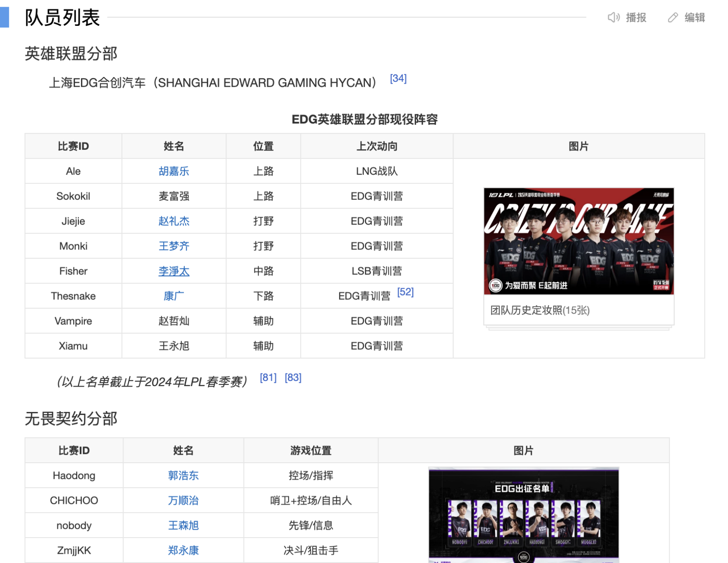This screenshot has height=563, width=728.
Task: Select the 下路 position cell
Action: [263, 296]
